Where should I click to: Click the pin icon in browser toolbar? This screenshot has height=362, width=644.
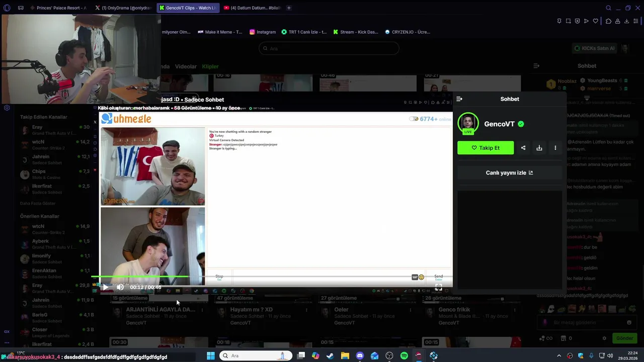tap(559, 21)
